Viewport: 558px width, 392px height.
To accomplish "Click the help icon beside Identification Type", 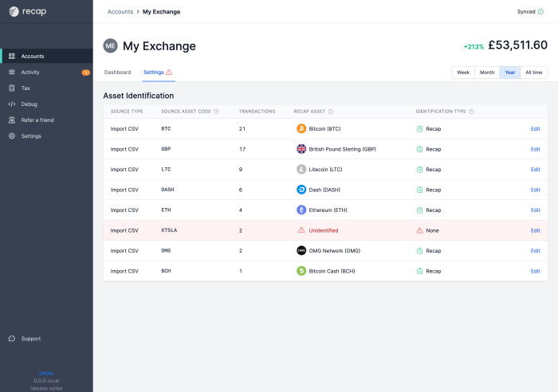I will [x=471, y=112].
